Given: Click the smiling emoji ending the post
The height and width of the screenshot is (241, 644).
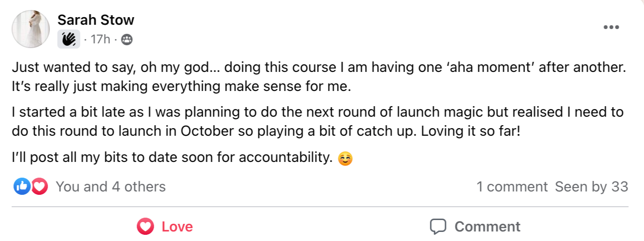Looking at the screenshot, I should click(x=345, y=158).
